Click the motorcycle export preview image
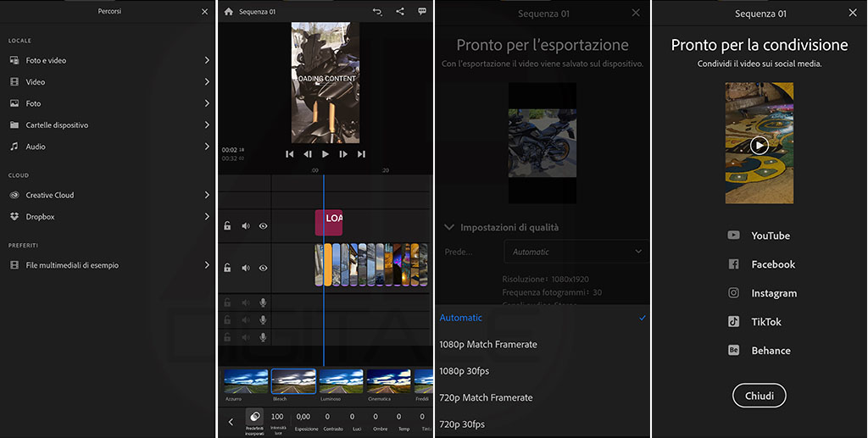Image resolution: width=868 pixels, height=438 pixels. (542, 142)
